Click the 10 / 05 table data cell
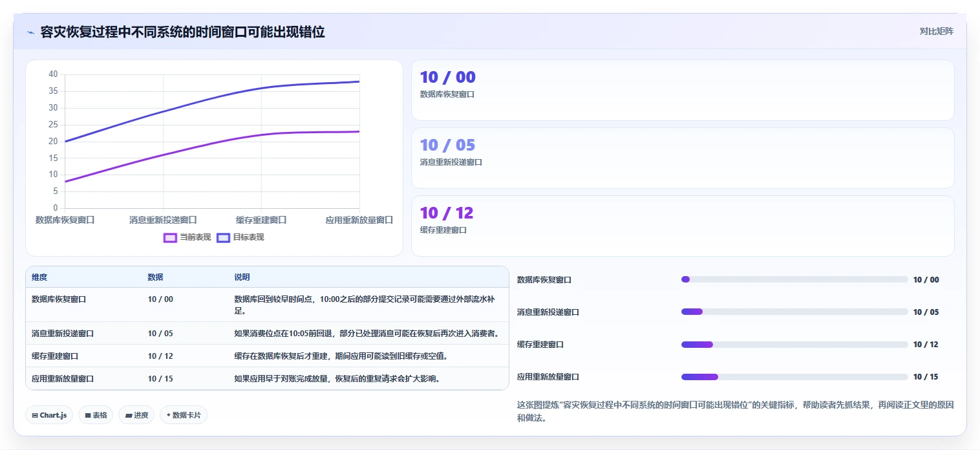Viewport: 980px width, 450px height. [160, 334]
